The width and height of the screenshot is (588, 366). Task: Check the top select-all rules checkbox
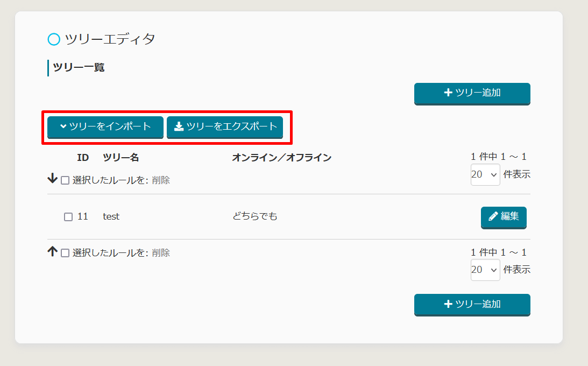65,180
